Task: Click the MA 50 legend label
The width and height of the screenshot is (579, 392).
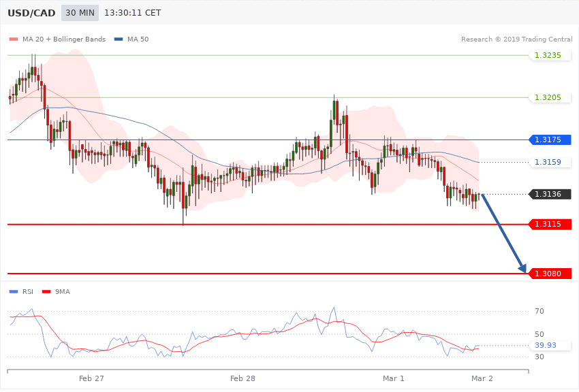Action: (x=138, y=39)
